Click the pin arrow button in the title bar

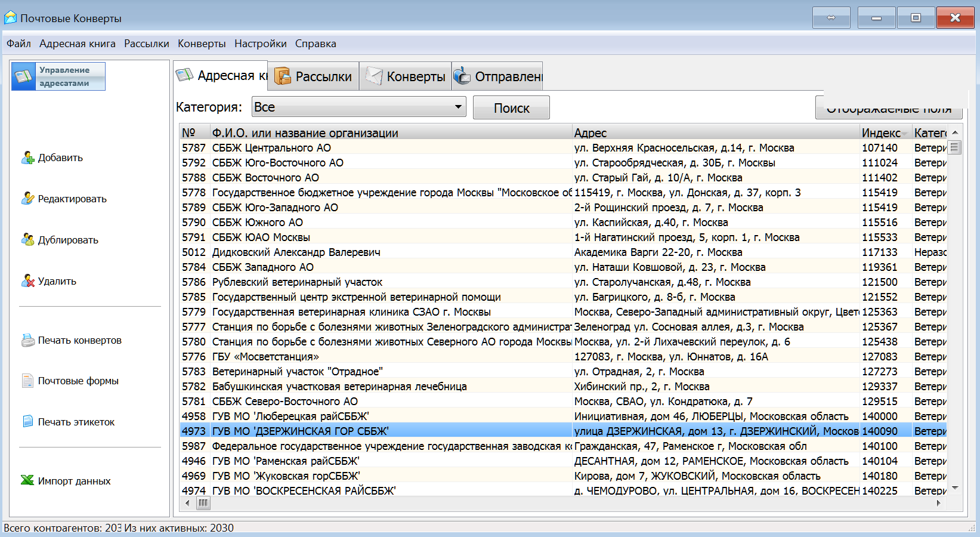tap(831, 18)
